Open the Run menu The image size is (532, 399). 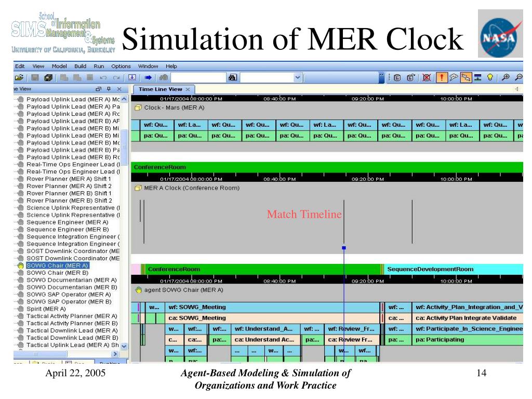click(99, 66)
